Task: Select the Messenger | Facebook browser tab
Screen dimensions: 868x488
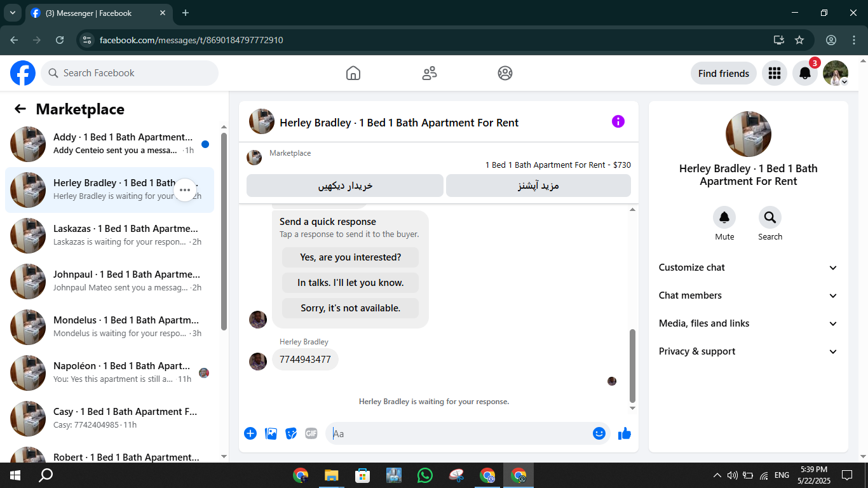Action: (x=98, y=13)
